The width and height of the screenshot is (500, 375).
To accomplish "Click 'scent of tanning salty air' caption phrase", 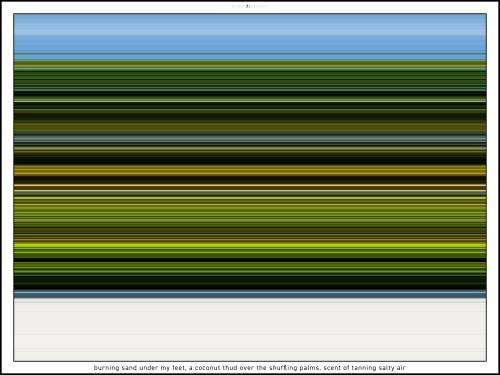I will pyautogui.click(x=364, y=368).
